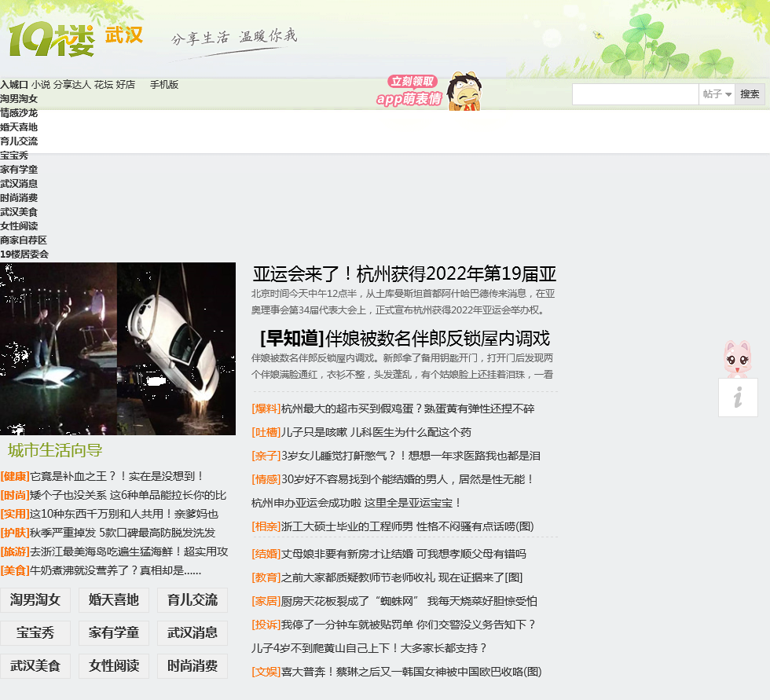Select 淘男淘女 in the top navigation list
This screenshot has height=700, width=770.
[x=19, y=99]
